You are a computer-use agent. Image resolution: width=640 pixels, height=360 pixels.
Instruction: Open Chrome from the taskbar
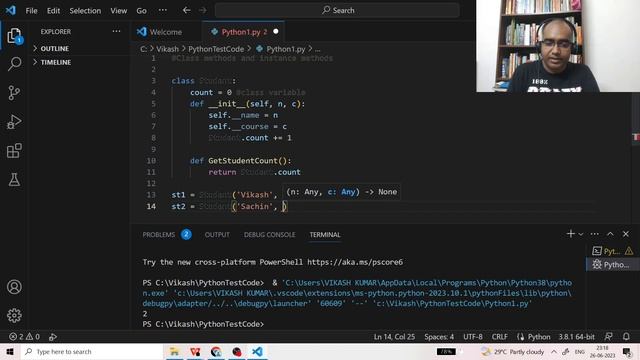point(216,351)
